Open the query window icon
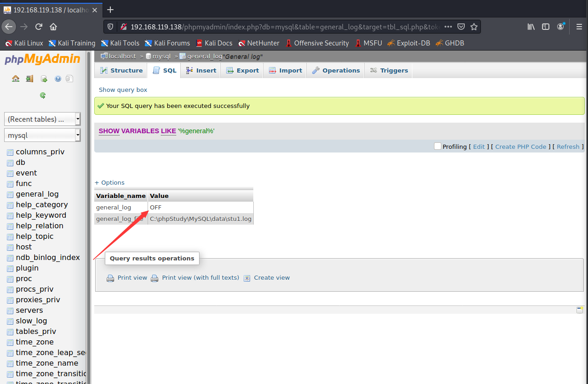The height and width of the screenshot is (384, 588). coord(44,79)
